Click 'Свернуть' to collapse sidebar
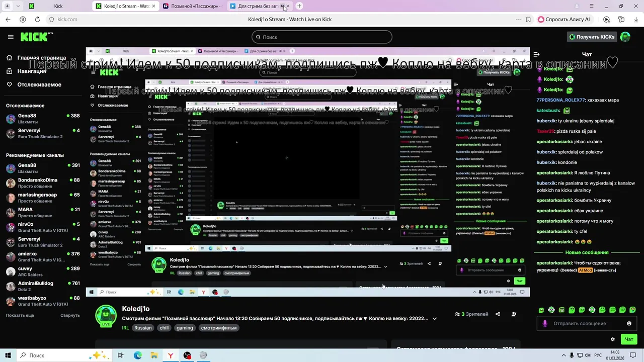The image size is (644, 362). [70, 315]
